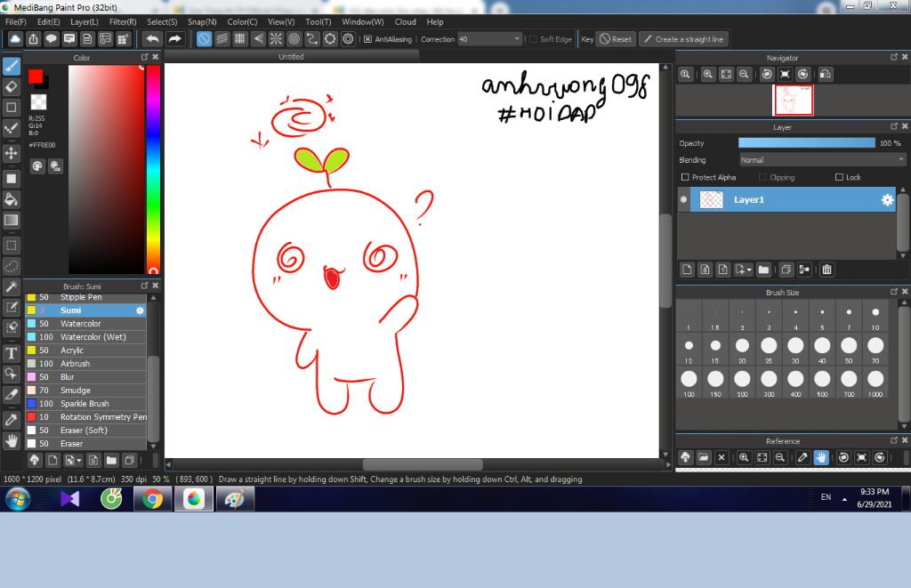This screenshot has width=911, height=588.
Task: Open the Layer menu
Action: click(85, 22)
